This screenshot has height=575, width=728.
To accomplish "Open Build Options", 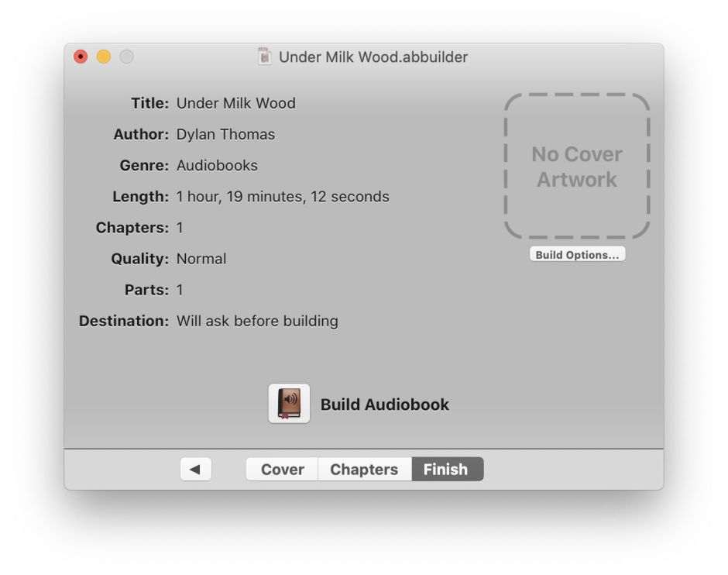I will click(577, 253).
